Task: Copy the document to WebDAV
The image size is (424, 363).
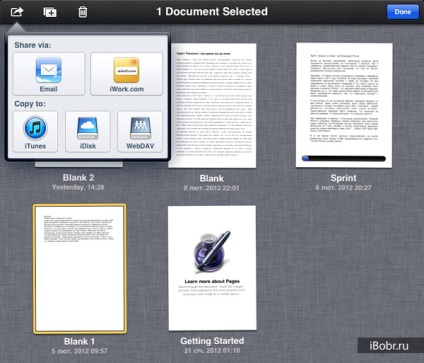Action: [x=140, y=132]
